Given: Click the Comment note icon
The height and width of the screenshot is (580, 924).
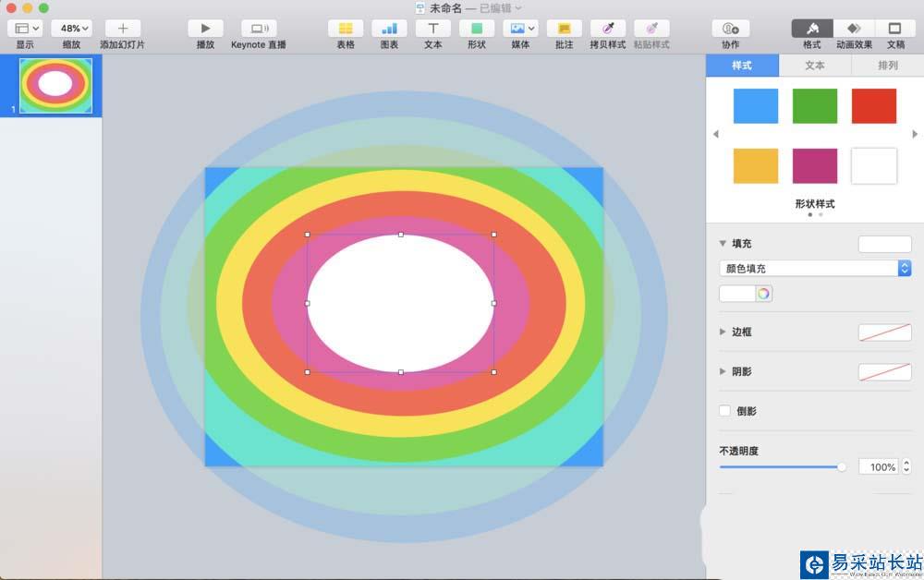Looking at the screenshot, I should click(x=564, y=29).
